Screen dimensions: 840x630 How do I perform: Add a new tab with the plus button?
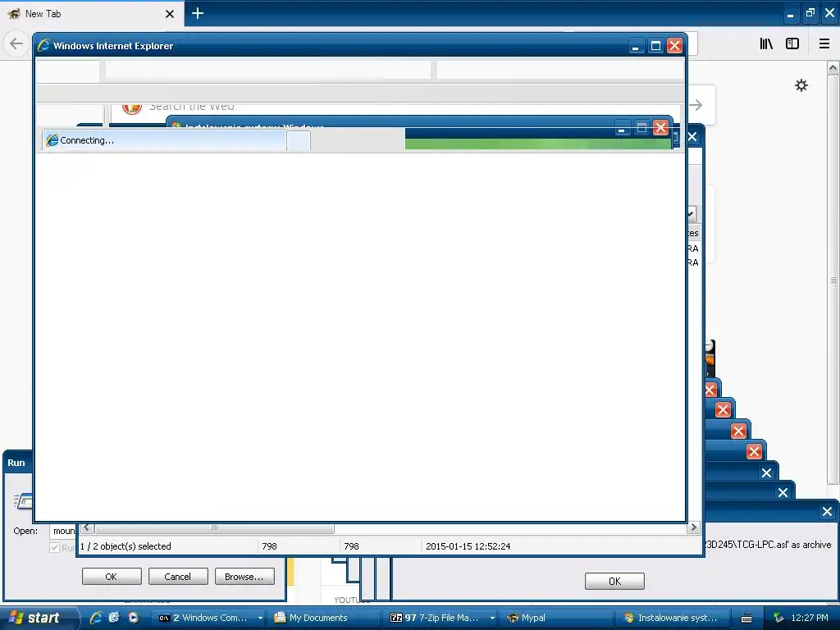(198, 13)
